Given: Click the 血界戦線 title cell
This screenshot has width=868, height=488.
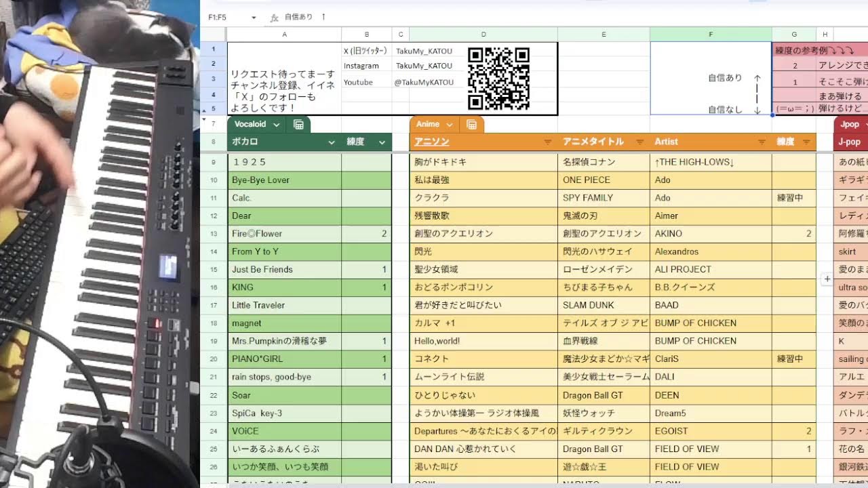Looking at the screenshot, I should click(x=604, y=341).
